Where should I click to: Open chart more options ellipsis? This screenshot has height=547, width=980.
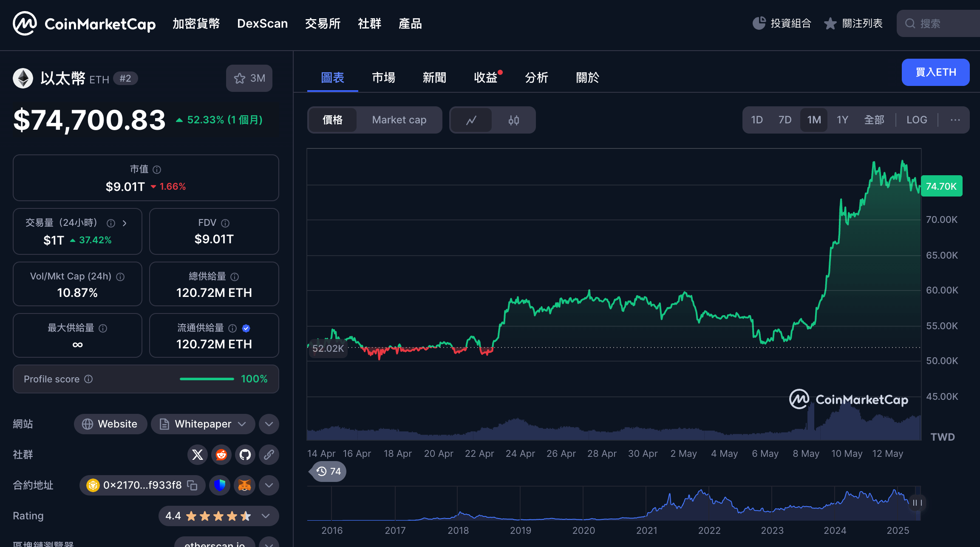pyautogui.click(x=955, y=120)
